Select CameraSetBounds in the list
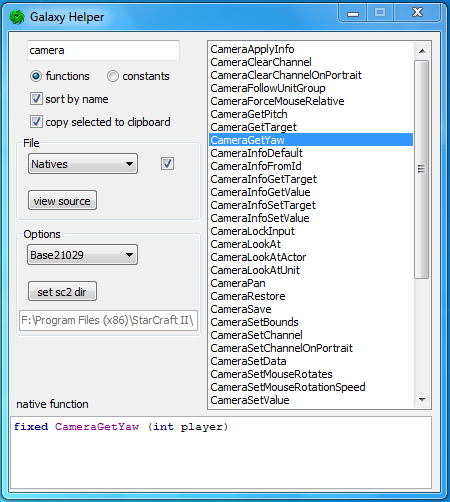450x502 pixels. pos(311,322)
